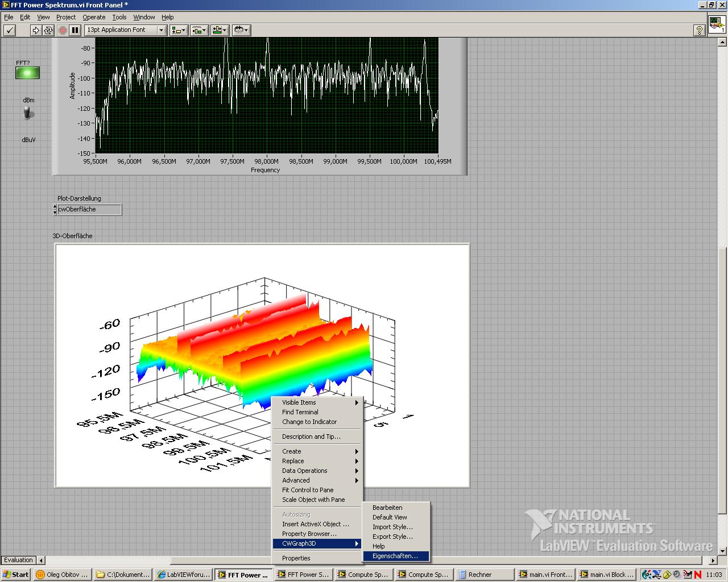Open the Resize Objects tool
The width and height of the screenshot is (728, 582).
220,30
